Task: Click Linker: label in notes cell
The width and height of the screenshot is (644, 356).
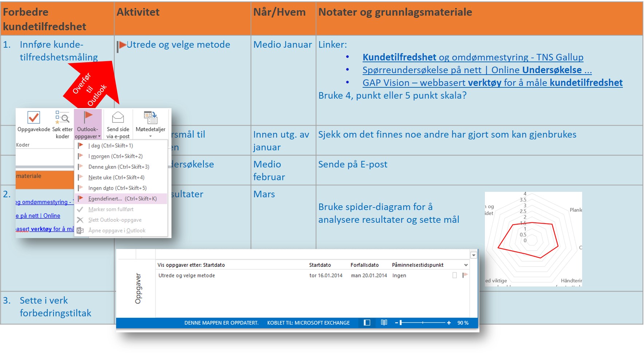Action: (x=332, y=45)
